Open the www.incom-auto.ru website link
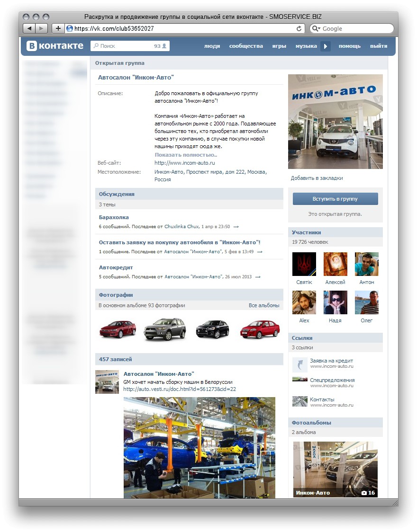 pos(185,163)
